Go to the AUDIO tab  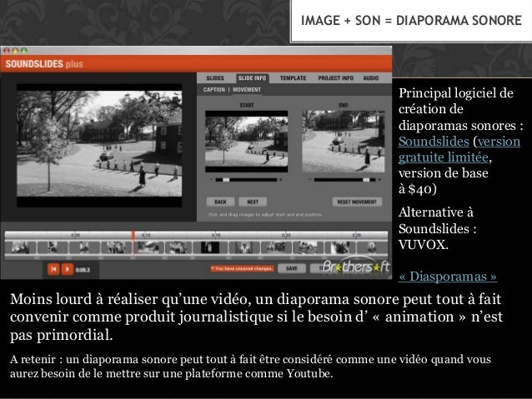(370, 78)
